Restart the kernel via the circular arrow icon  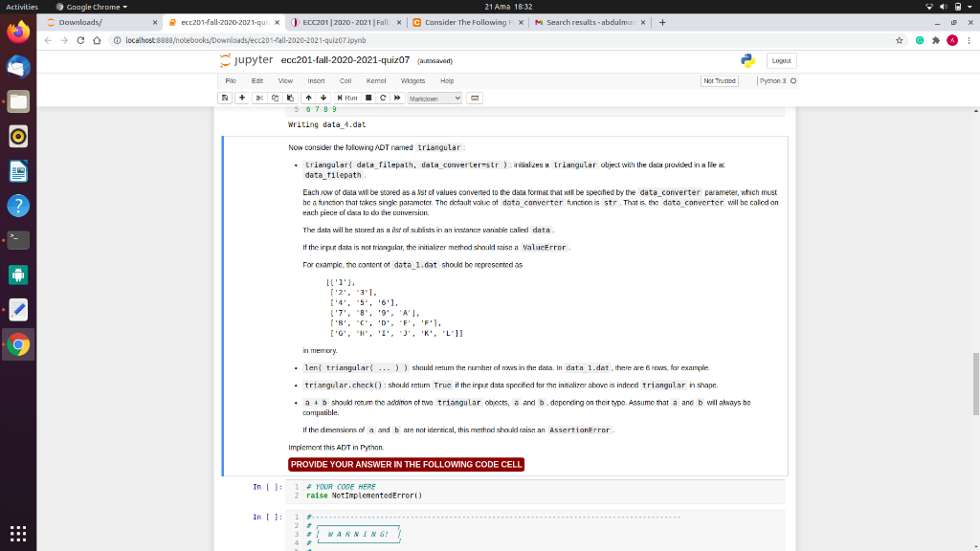[382, 97]
